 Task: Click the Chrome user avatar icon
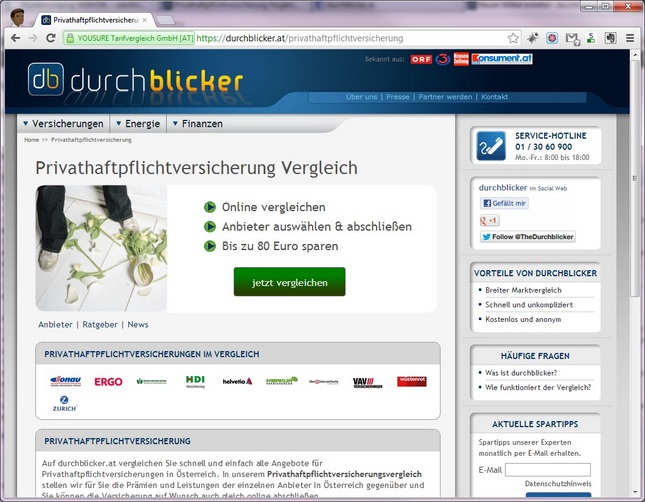17,18
